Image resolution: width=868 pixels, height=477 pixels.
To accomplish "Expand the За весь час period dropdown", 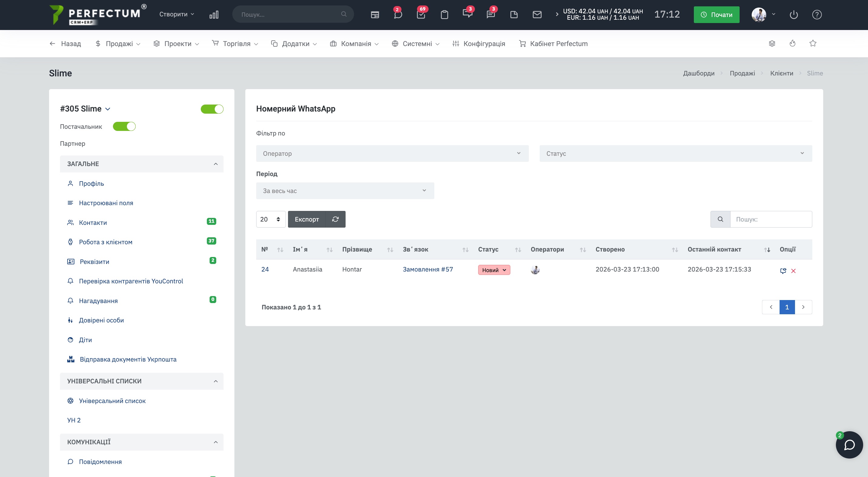I will coord(345,191).
